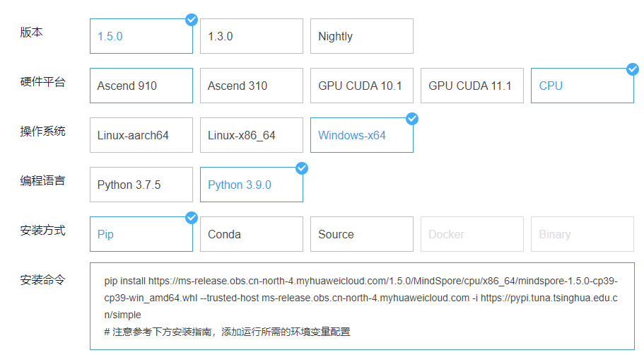Select the CPU hardware platform
Image resolution: width=644 pixels, height=355 pixels.
point(582,86)
